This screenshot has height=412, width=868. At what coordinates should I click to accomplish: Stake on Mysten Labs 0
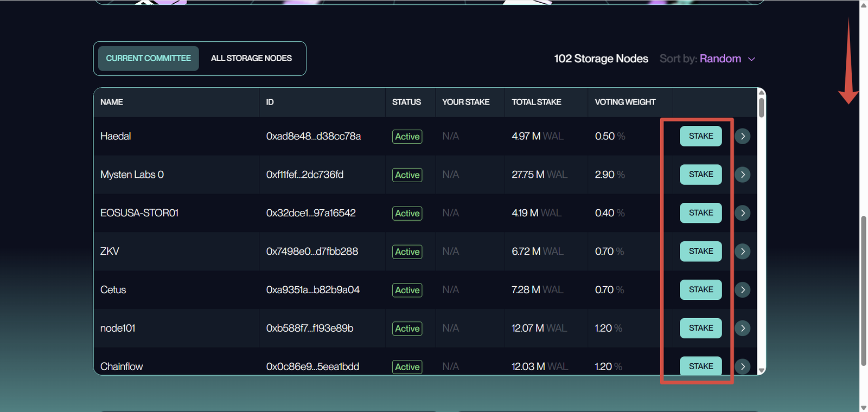pos(700,175)
